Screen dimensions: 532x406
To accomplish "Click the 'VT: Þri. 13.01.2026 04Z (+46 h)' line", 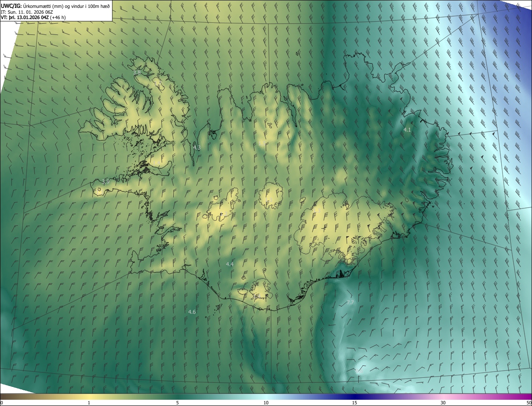I will pyautogui.click(x=33, y=17).
